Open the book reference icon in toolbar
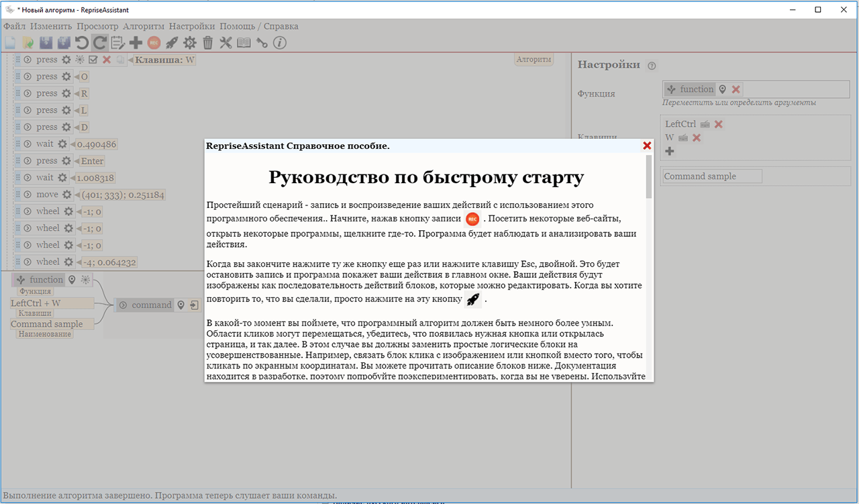The width and height of the screenshot is (859, 504). [x=244, y=43]
